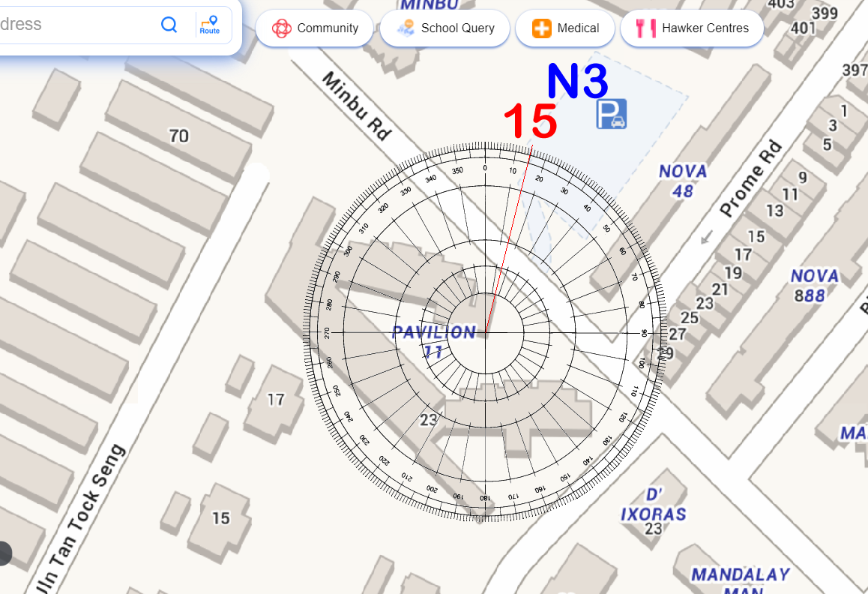The width and height of the screenshot is (868, 594).
Task: Click the red 15 bearing annotation
Action: 530,121
